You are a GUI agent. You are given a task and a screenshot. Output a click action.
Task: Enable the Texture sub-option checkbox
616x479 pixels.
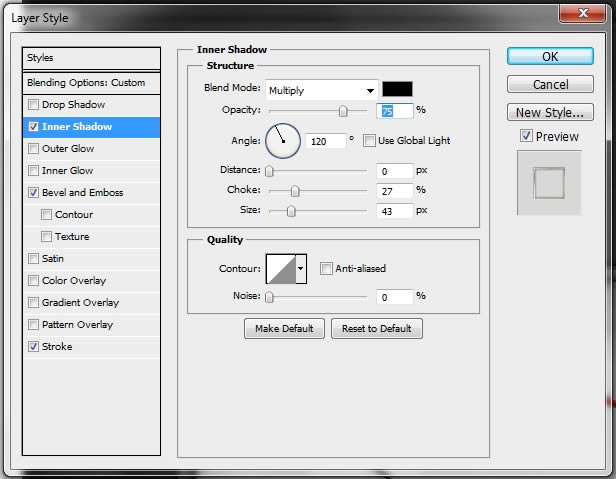[x=46, y=237]
